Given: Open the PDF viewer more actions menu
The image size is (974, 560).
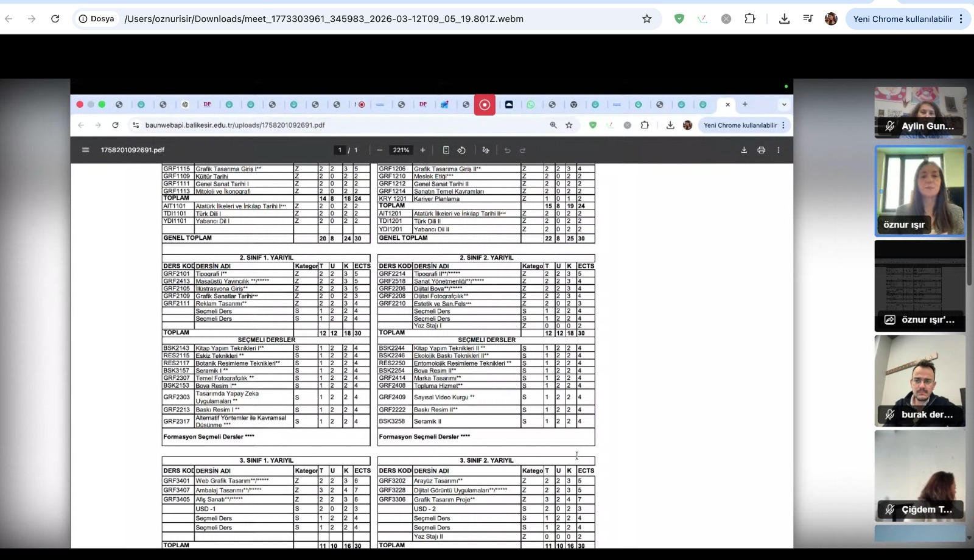Looking at the screenshot, I should click(x=778, y=150).
